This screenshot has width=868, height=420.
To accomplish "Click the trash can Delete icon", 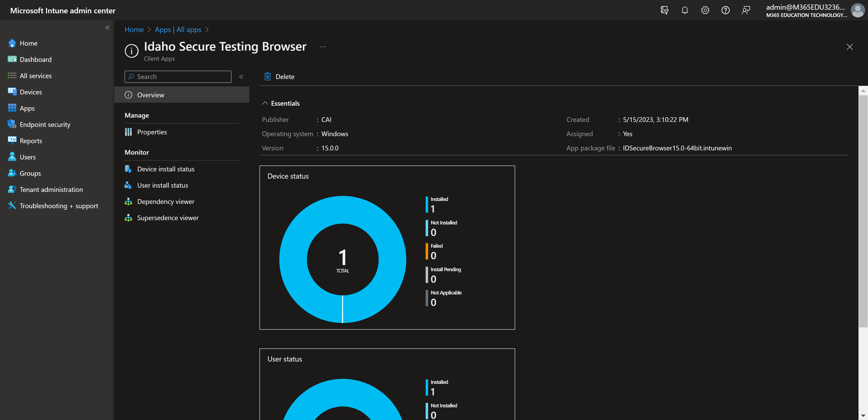I will (267, 77).
